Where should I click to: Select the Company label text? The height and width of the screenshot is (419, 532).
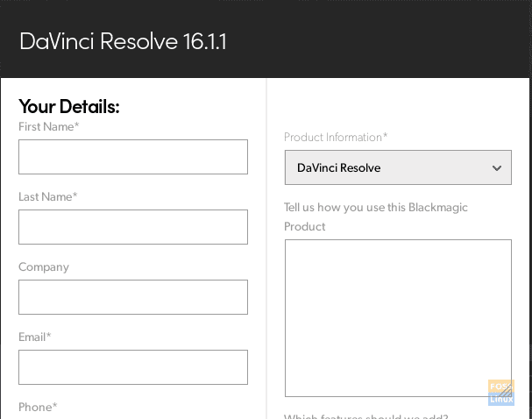(43, 267)
